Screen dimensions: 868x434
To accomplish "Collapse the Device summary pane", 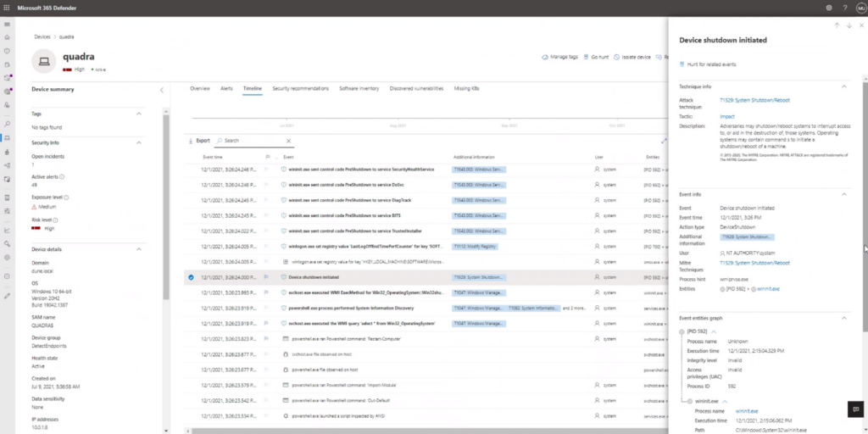I will point(162,90).
